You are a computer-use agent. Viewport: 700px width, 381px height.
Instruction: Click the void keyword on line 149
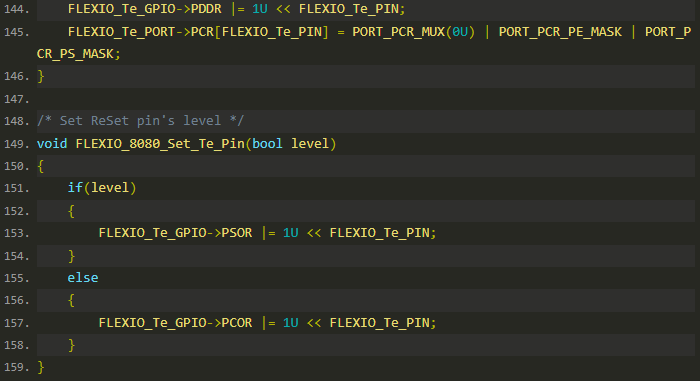[x=52, y=143]
